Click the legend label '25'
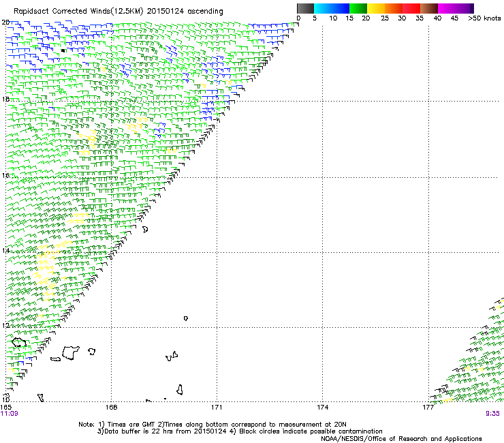 (x=385, y=18)
